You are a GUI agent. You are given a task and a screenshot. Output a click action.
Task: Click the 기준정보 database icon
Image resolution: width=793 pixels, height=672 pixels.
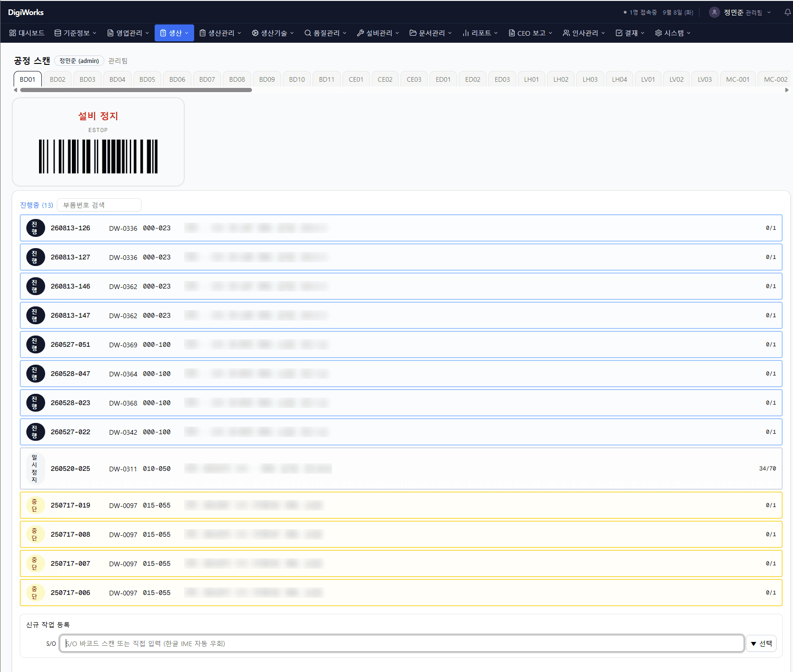(x=58, y=33)
